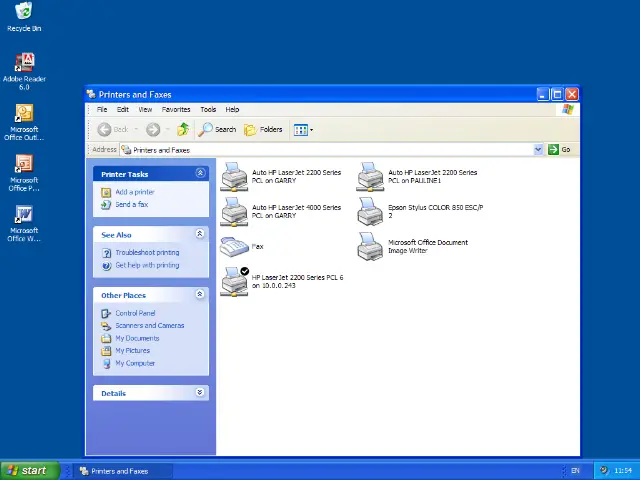640x480 pixels.
Task: Click the My Computer icon in Other Places
Action: (106, 363)
